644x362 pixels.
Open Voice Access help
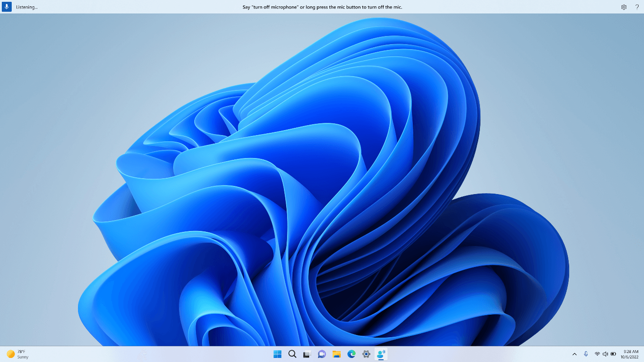[x=637, y=7]
